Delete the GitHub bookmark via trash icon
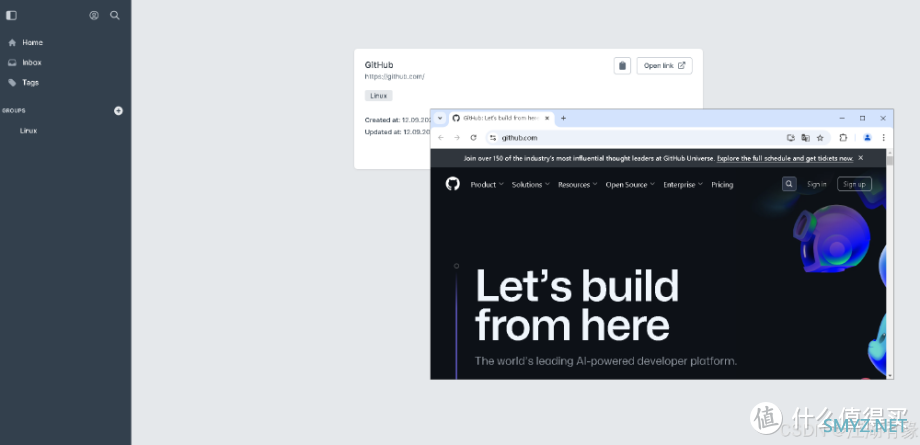This screenshot has width=920, height=445. tap(622, 66)
